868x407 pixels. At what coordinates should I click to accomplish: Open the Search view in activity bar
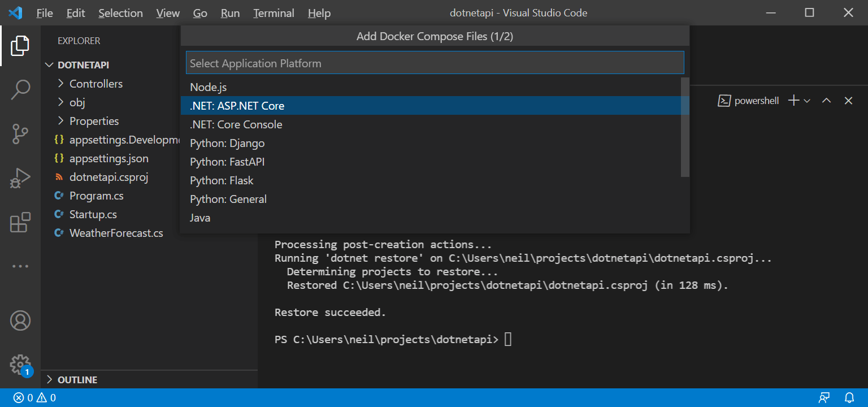(x=20, y=89)
